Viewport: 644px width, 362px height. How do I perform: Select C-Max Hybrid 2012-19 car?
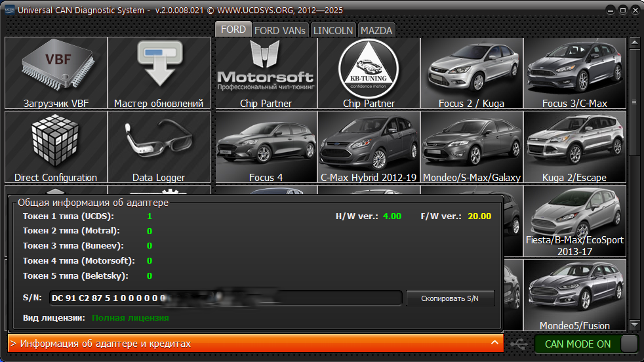(x=369, y=147)
